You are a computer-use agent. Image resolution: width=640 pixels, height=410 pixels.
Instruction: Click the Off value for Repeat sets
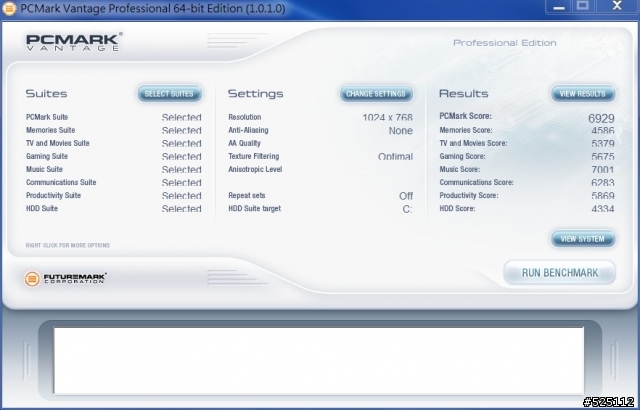point(406,196)
